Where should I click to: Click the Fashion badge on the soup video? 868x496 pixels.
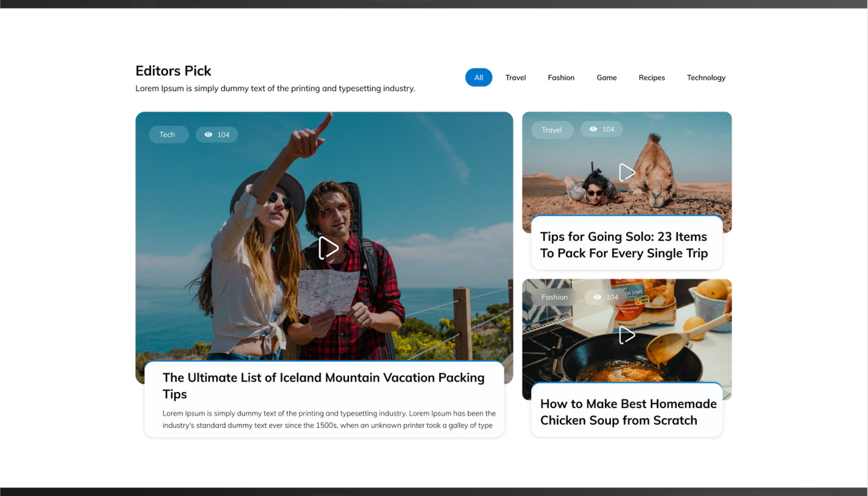554,297
